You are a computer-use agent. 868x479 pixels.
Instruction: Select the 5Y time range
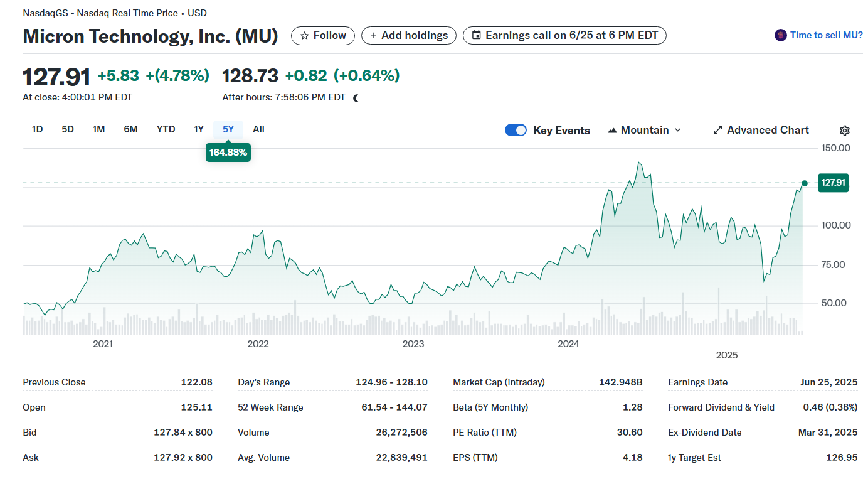point(228,129)
